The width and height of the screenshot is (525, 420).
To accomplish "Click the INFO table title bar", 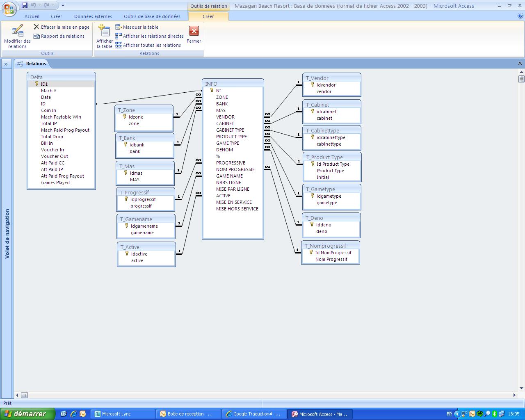I will [233, 83].
